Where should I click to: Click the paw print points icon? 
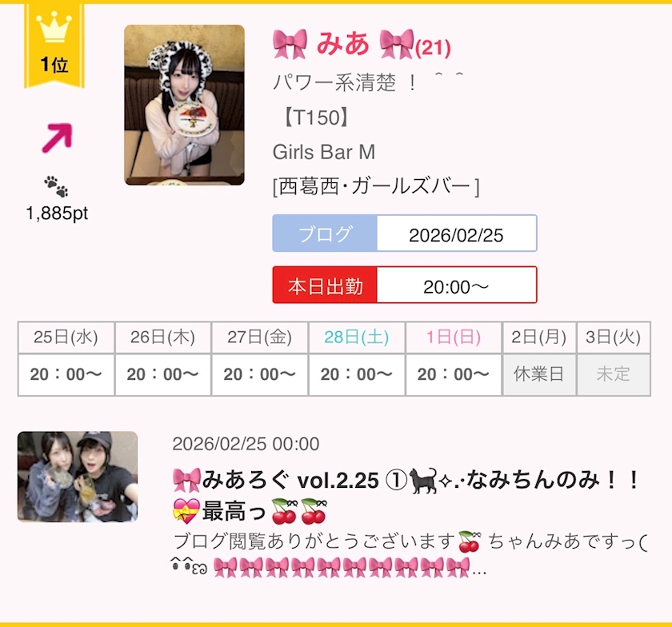(x=56, y=186)
